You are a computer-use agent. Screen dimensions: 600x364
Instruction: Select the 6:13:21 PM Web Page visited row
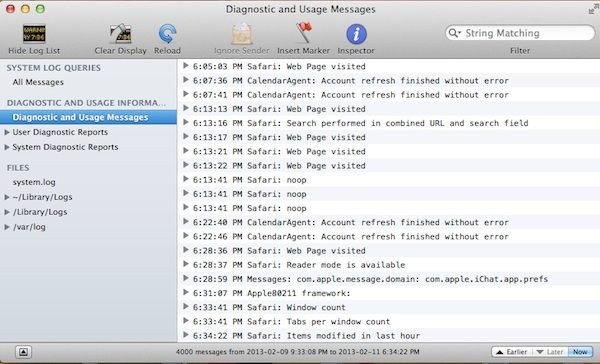pyautogui.click(x=388, y=152)
